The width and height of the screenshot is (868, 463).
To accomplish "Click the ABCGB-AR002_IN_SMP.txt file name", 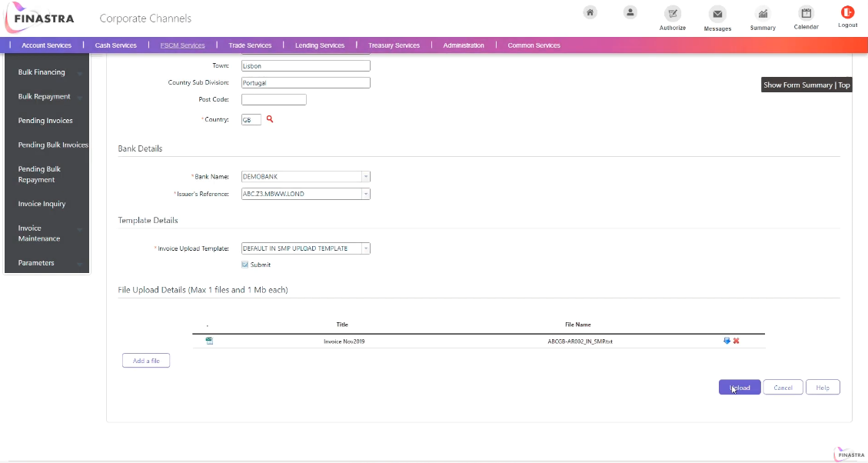I will pyautogui.click(x=580, y=341).
